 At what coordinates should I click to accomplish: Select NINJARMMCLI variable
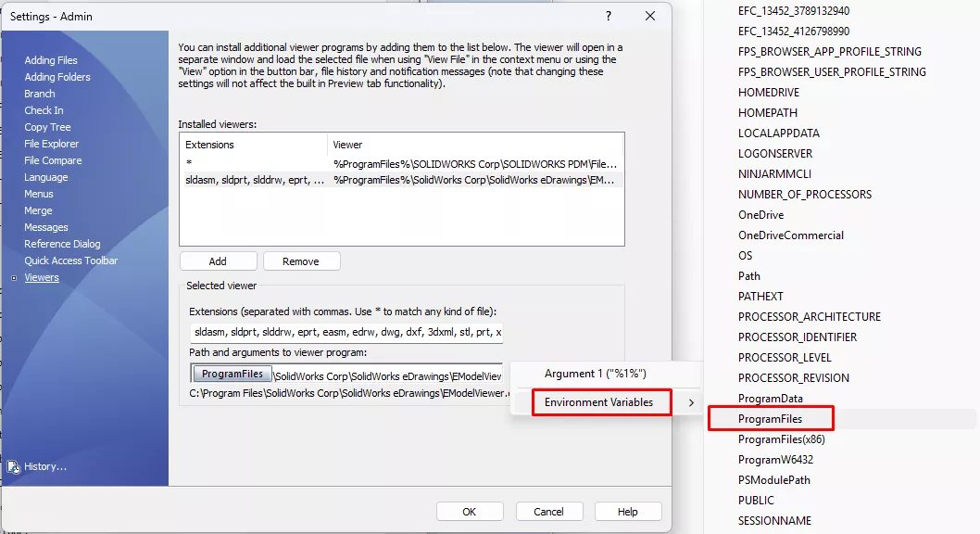(x=774, y=174)
